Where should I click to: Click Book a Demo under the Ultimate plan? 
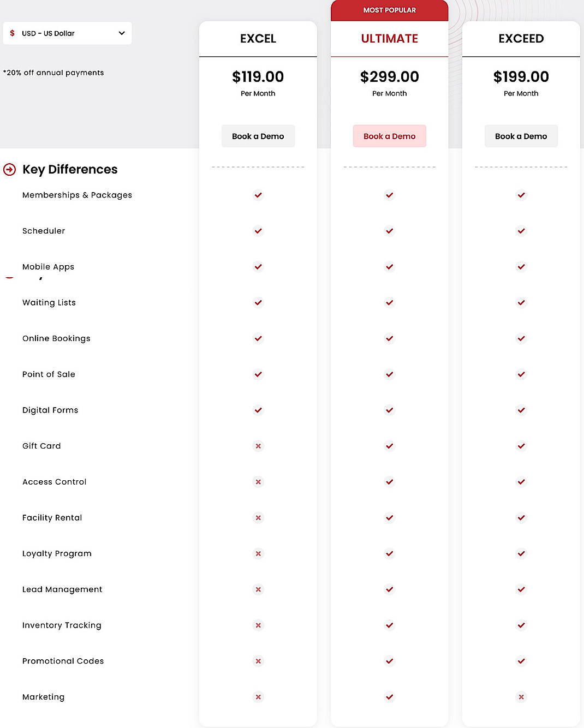point(389,136)
